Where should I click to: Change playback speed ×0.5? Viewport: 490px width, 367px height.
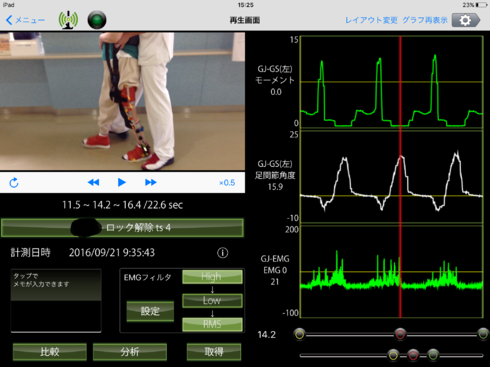[227, 183]
